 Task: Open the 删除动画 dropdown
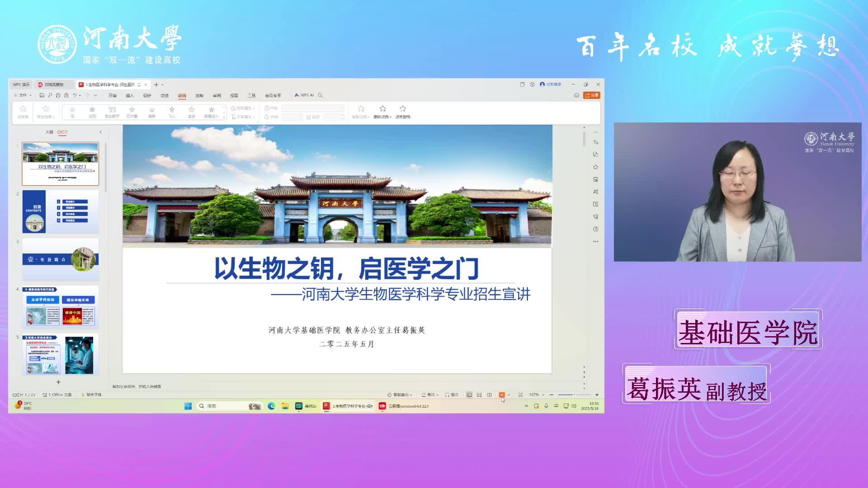pyautogui.click(x=382, y=112)
